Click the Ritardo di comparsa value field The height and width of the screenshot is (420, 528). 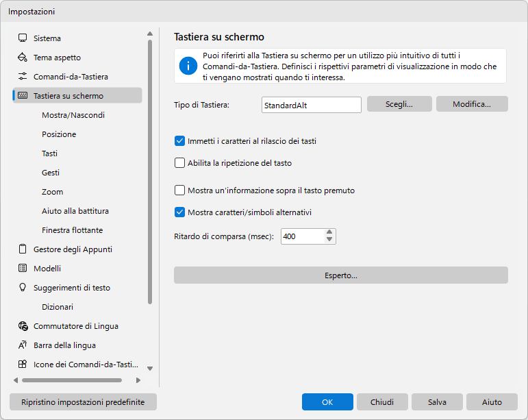(303, 236)
